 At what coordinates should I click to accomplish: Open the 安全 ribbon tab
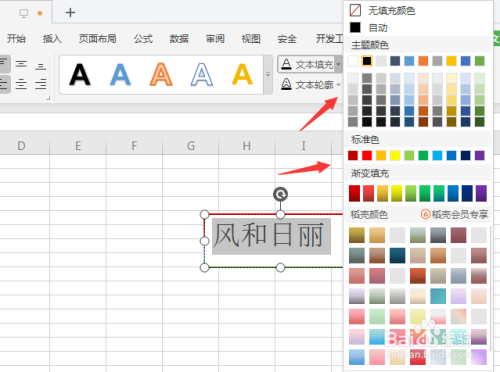coord(287,39)
